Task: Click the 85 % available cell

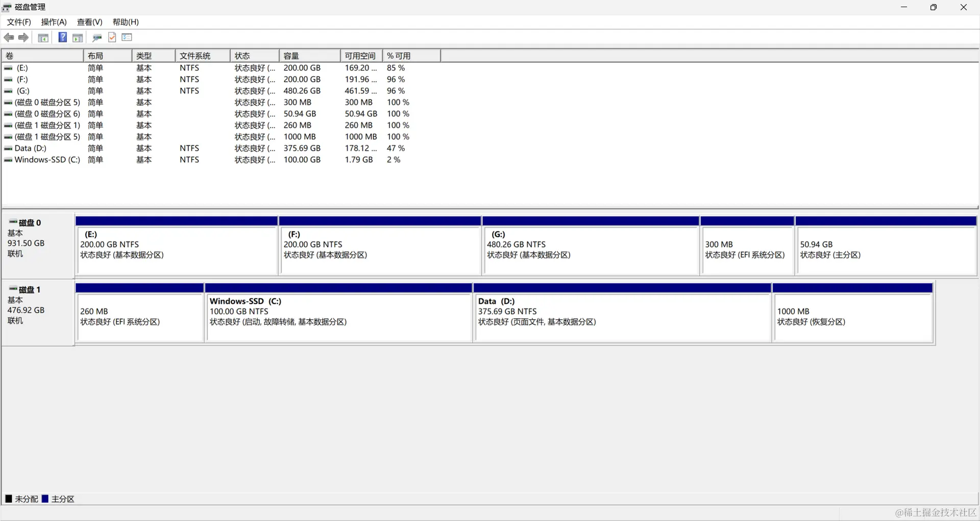Action: pos(396,68)
